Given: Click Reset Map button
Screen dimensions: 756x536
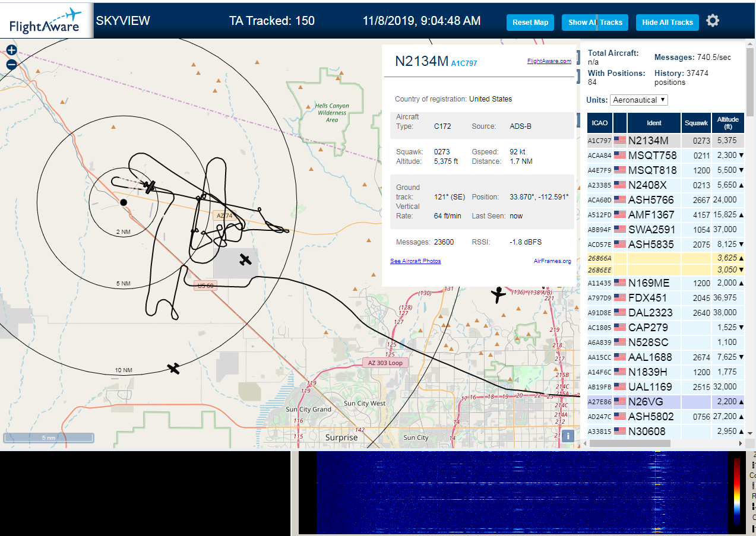Looking at the screenshot, I should click(530, 23).
